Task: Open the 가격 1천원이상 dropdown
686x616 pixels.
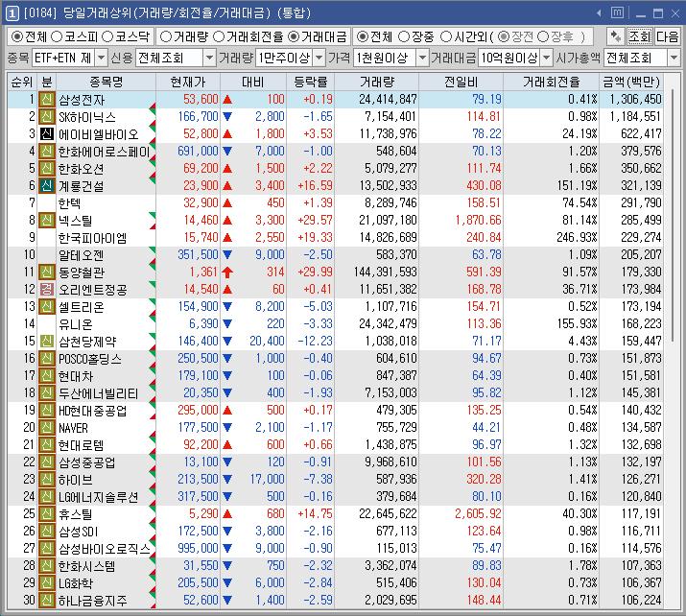Action: (x=422, y=58)
